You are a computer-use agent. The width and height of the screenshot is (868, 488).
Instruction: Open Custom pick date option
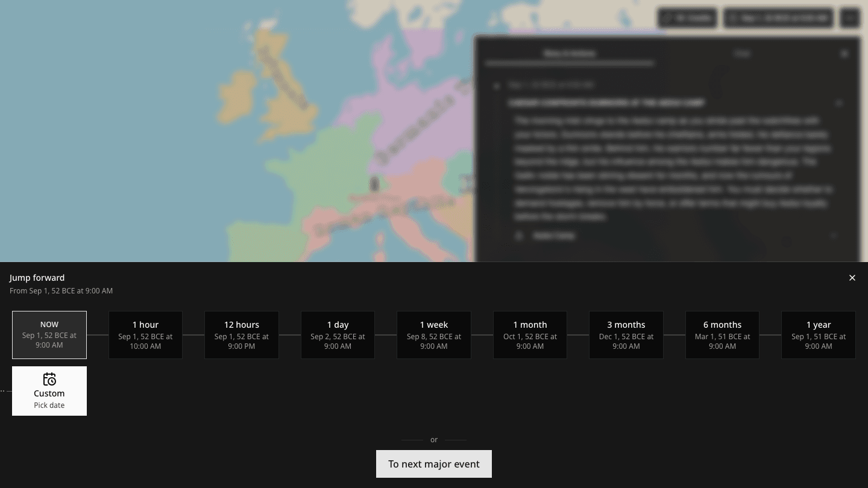coord(49,391)
